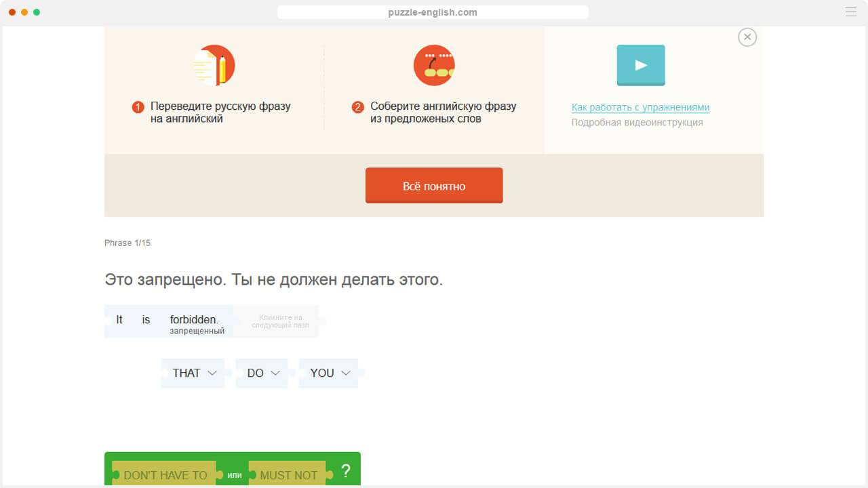This screenshot has height=488, width=868.
Task: Click the word 'forbidden.' in the sentence
Action: pyautogui.click(x=194, y=319)
